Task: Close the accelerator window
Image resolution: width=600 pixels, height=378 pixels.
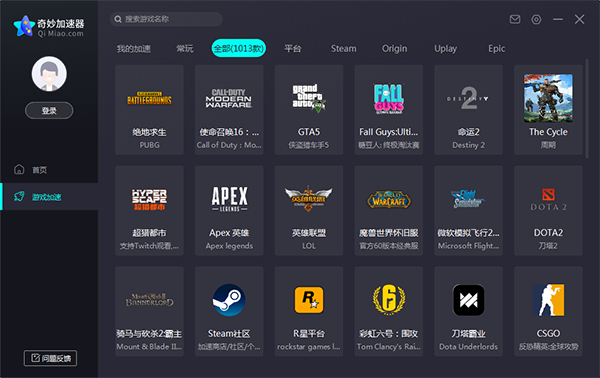Action: pos(579,19)
